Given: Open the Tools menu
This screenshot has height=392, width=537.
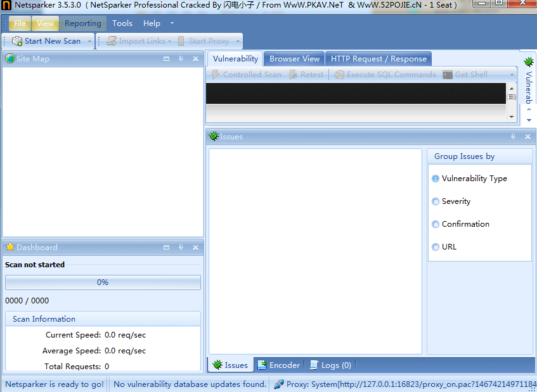Looking at the screenshot, I should click(122, 23).
